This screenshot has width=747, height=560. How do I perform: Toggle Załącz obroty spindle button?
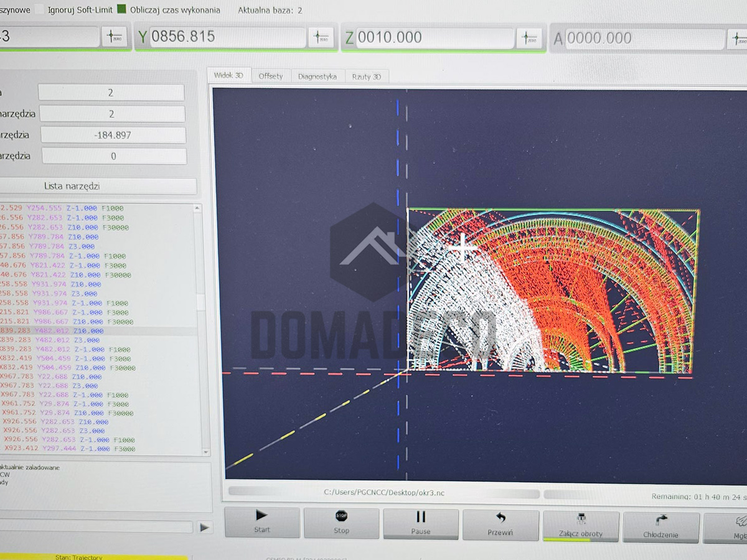(x=580, y=526)
